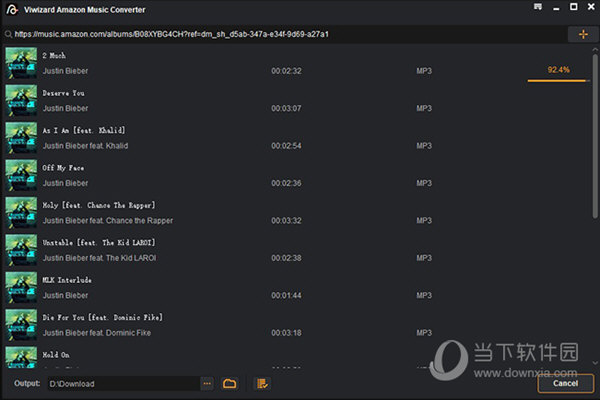This screenshot has width=600, height=400.
Task: Click album thumbnail for Hold On
Action: (x=21, y=357)
